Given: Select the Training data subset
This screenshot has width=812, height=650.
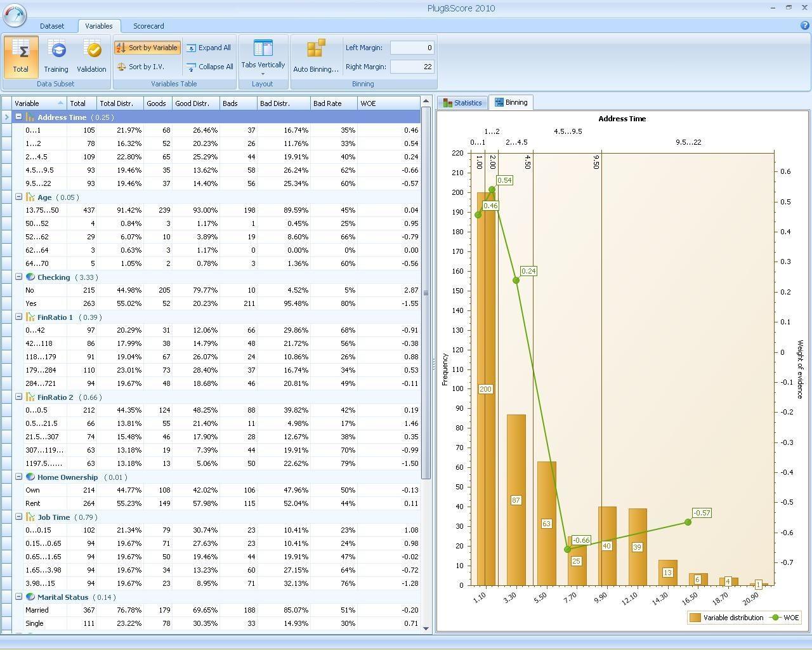Looking at the screenshot, I should click(56, 56).
